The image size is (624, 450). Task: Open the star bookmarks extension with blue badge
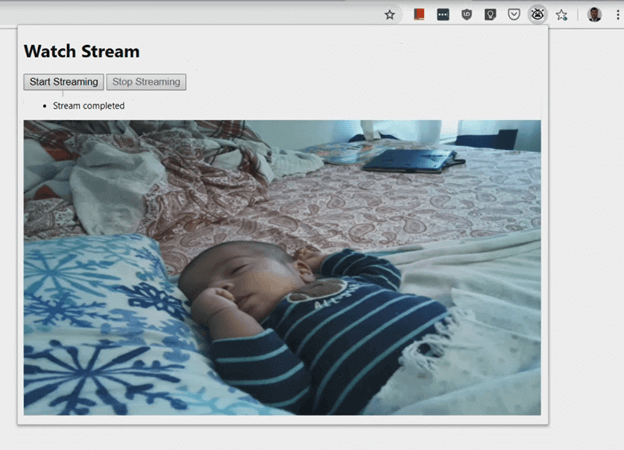pos(562,15)
